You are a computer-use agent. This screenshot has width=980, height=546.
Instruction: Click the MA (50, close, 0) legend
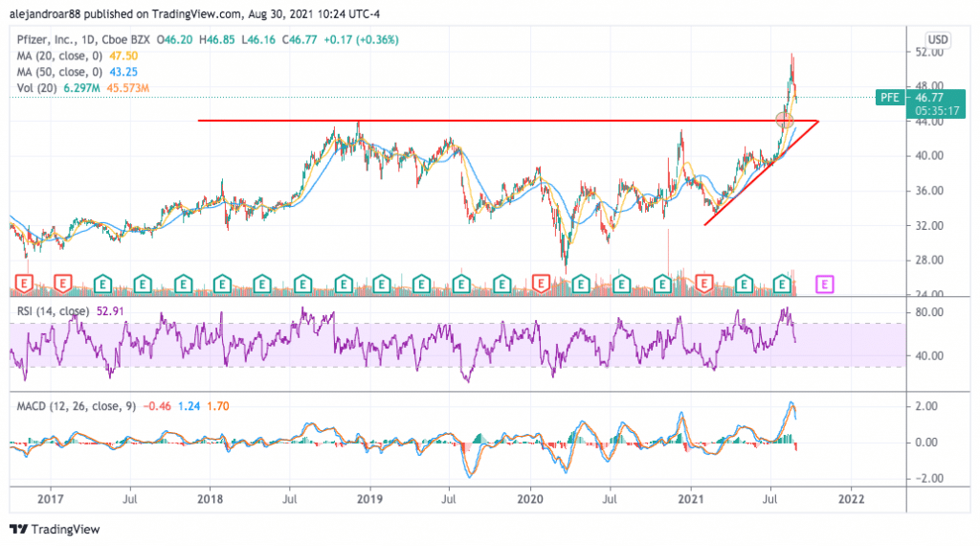pos(60,72)
